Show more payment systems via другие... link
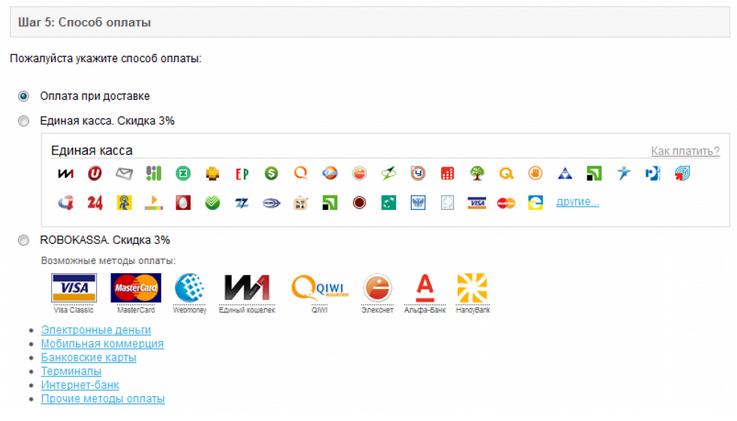This screenshot has width=737, height=421. point(577,202)
